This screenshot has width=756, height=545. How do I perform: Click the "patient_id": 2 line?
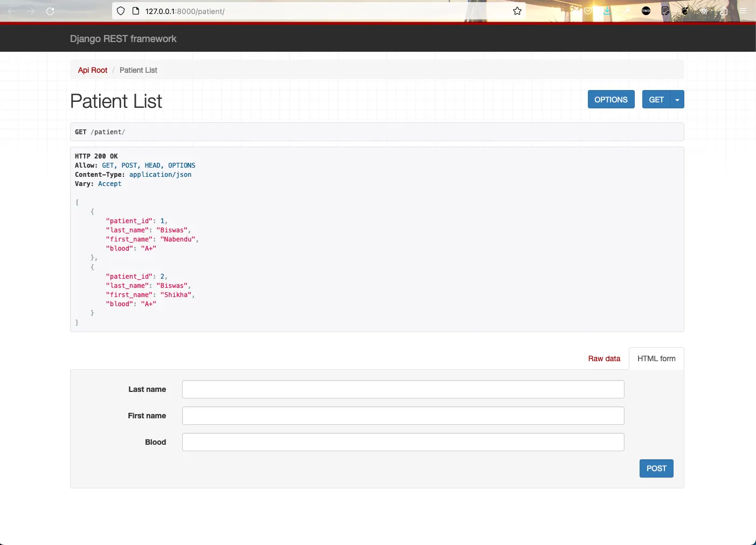[137, 277]
